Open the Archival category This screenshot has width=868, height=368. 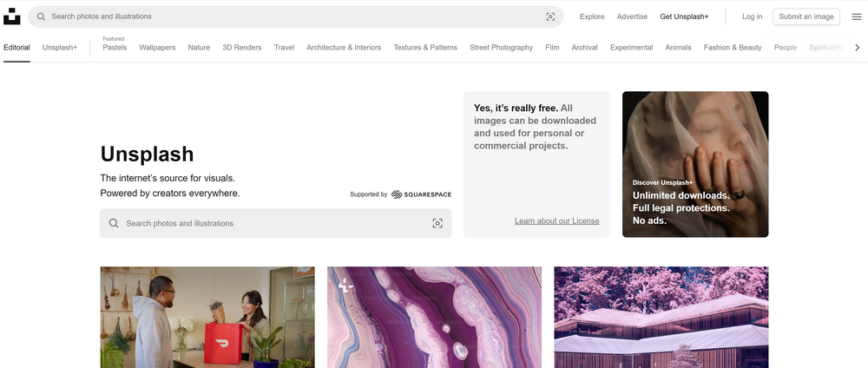[x=584, y=48]
